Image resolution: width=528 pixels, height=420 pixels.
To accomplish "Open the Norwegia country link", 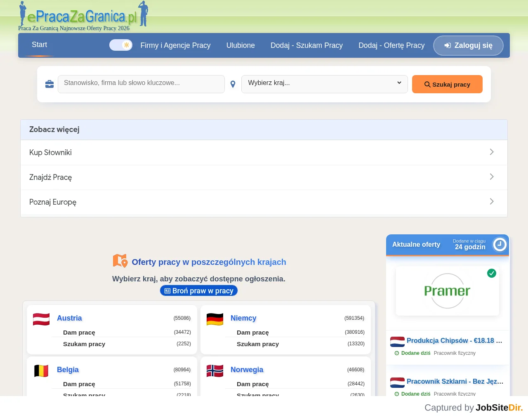I will [x=247, y=370].
